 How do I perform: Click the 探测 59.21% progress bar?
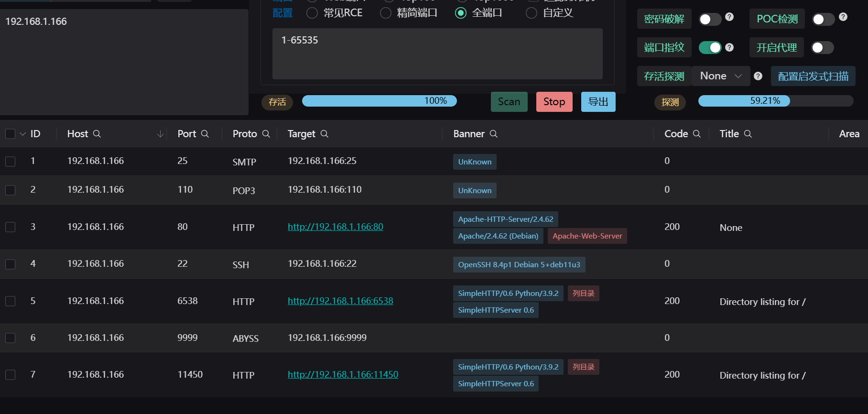pos(776,101)
